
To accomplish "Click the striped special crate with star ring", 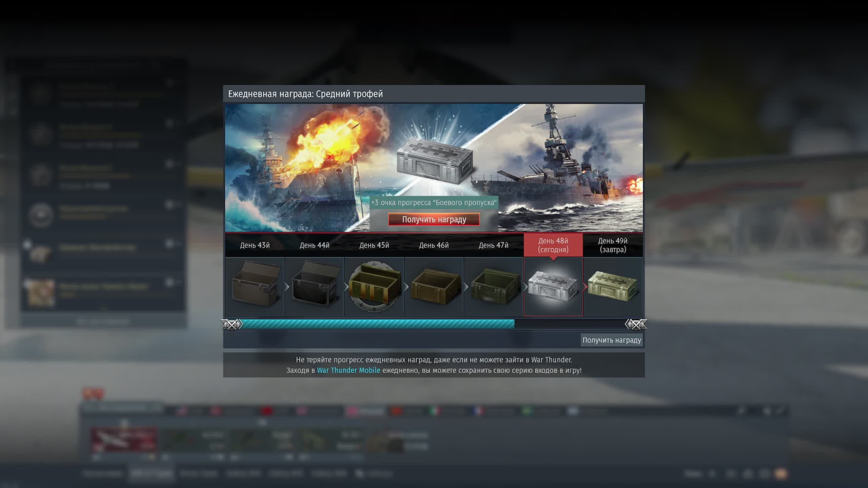I will point(374,286).
